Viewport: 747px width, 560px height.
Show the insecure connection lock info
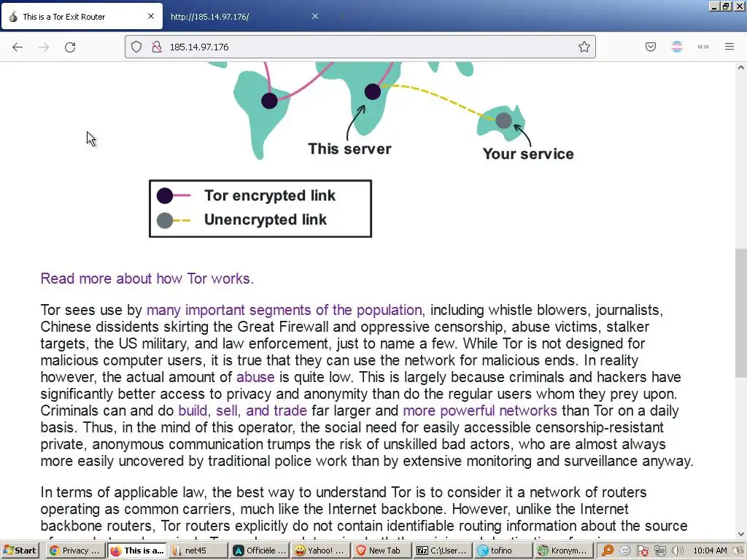point(156,47)
